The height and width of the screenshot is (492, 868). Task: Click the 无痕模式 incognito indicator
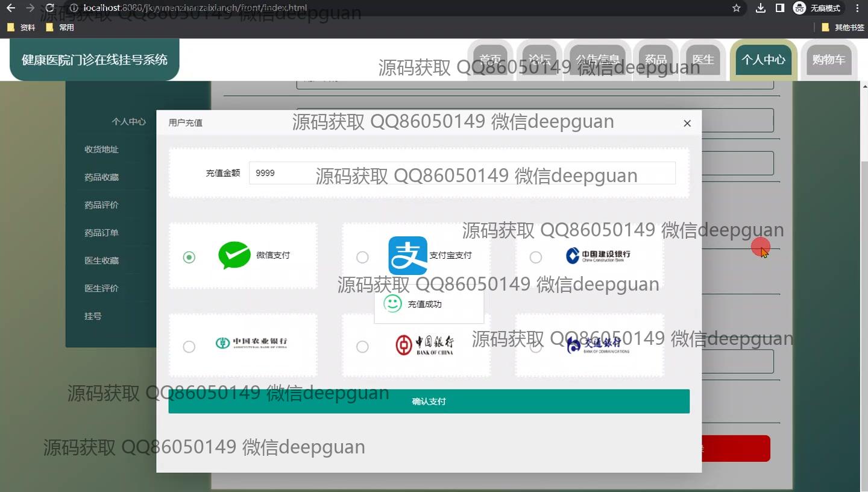(817, 8)
